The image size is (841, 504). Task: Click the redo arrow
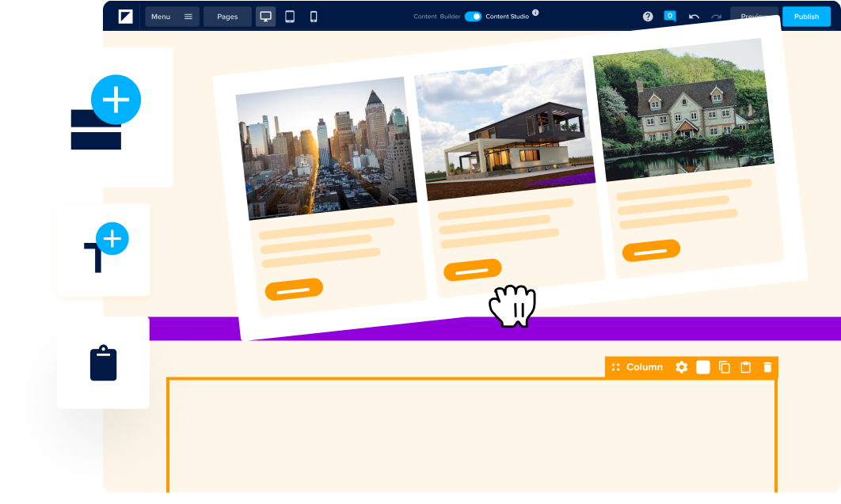click(716, 17)
